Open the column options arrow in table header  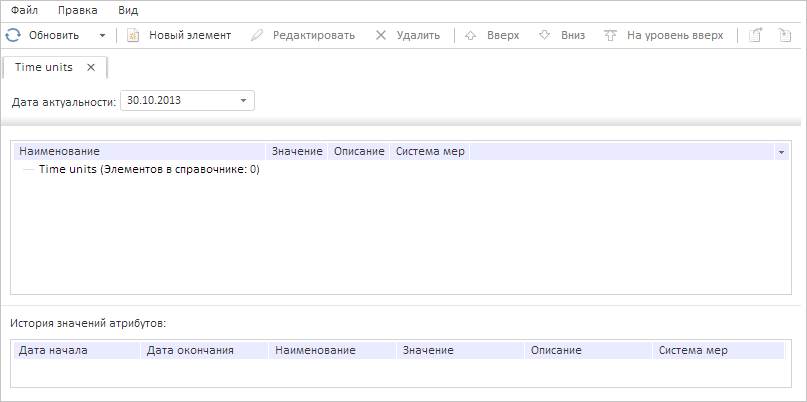pyautogui.click(x=780, y=152)
